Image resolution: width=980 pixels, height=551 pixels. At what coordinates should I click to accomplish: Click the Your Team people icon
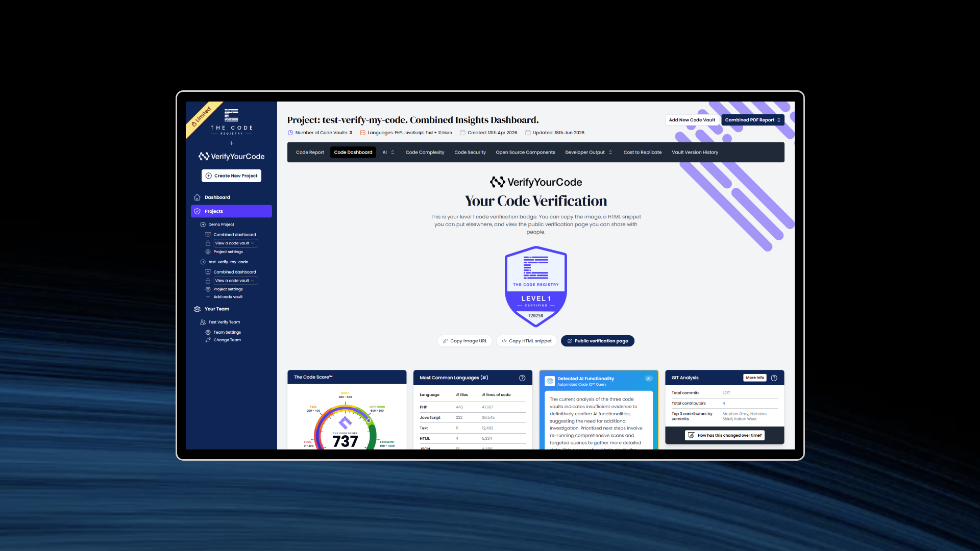coord(197,309)
